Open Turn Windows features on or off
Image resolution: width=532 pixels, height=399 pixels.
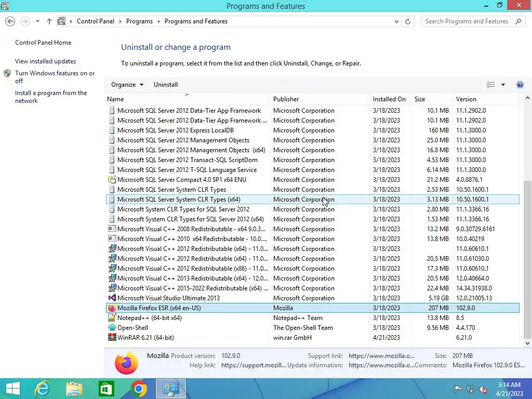(x=55, y=77)
